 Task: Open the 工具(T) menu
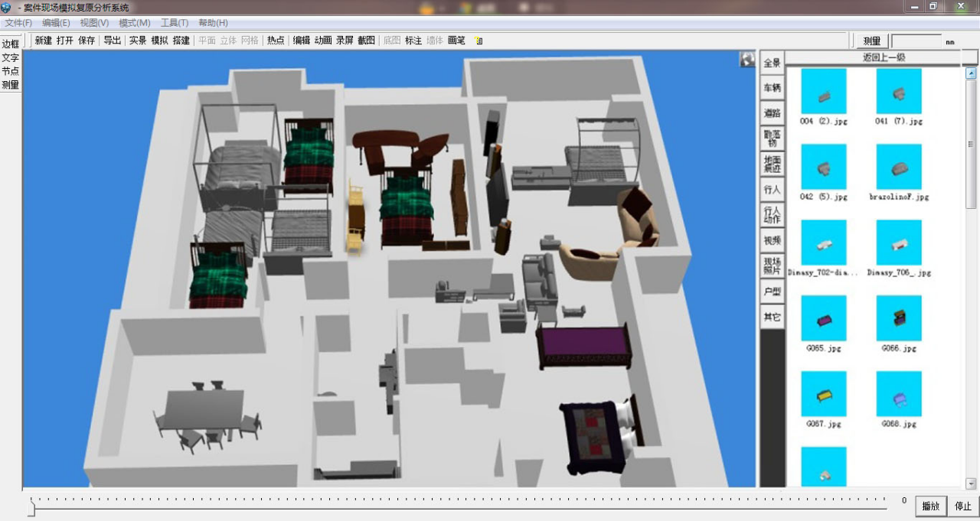175,23
